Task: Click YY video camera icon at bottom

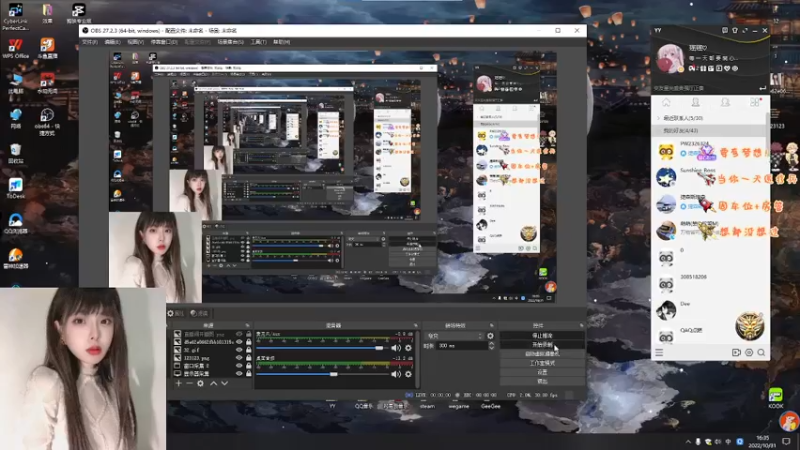Action: (736, 353)
